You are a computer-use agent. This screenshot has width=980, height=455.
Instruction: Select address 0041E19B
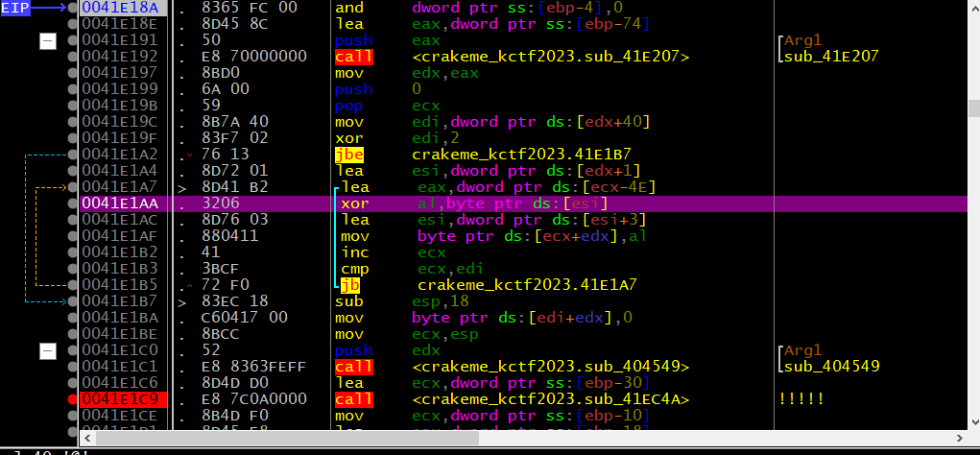click(121, 106)
